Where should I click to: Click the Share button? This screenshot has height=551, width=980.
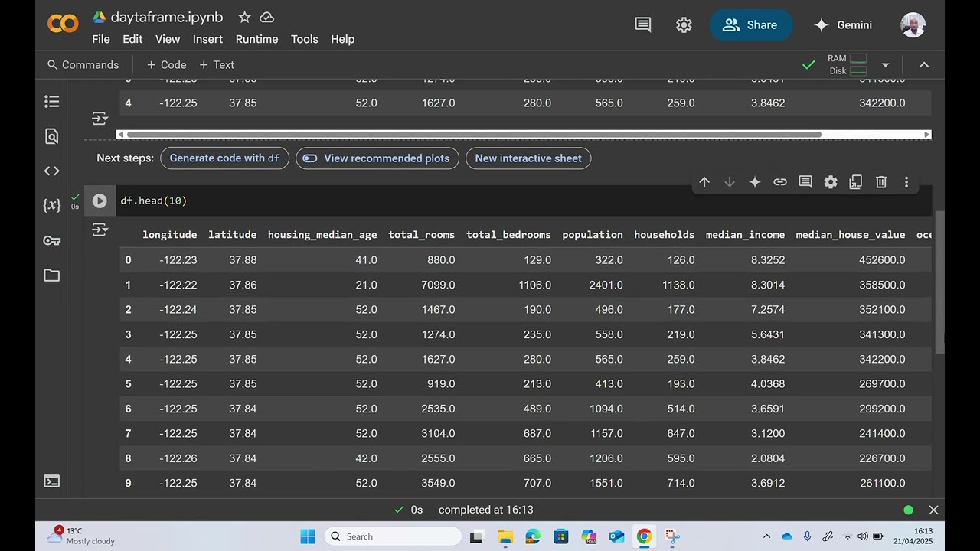pos(751,25)
